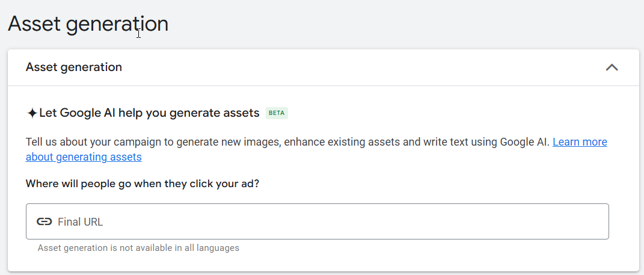644x275 pixels.
Task: Click the green BETA badge
Action: pos(277,113)
